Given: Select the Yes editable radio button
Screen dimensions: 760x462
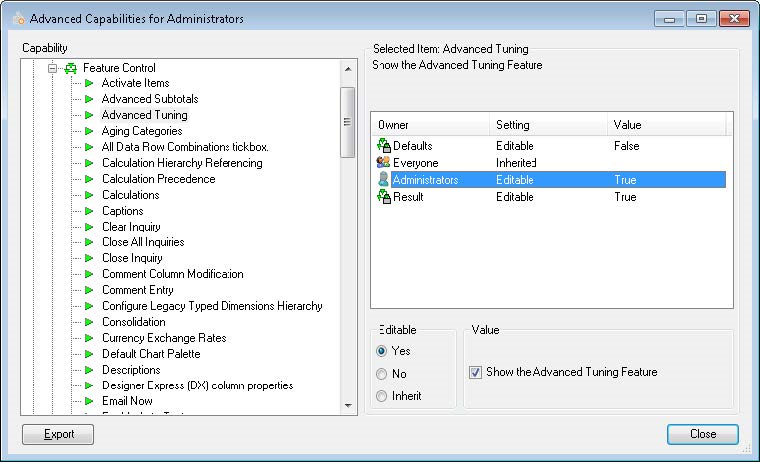Looking at the screenshot, I should 382,351.
